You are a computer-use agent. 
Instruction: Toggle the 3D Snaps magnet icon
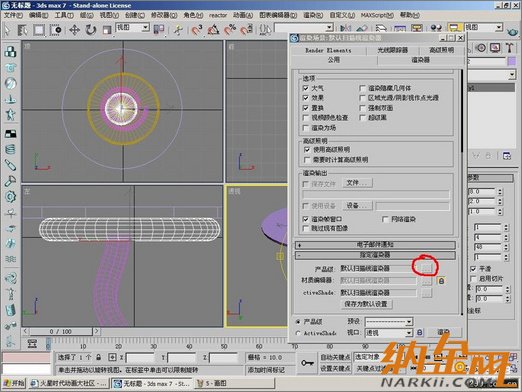point(197,30)
